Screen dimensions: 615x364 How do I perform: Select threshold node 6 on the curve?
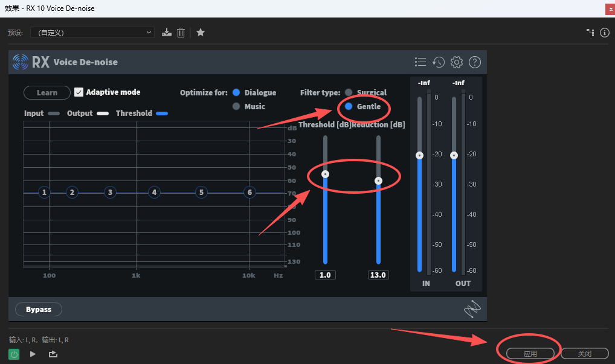[250, 193]
